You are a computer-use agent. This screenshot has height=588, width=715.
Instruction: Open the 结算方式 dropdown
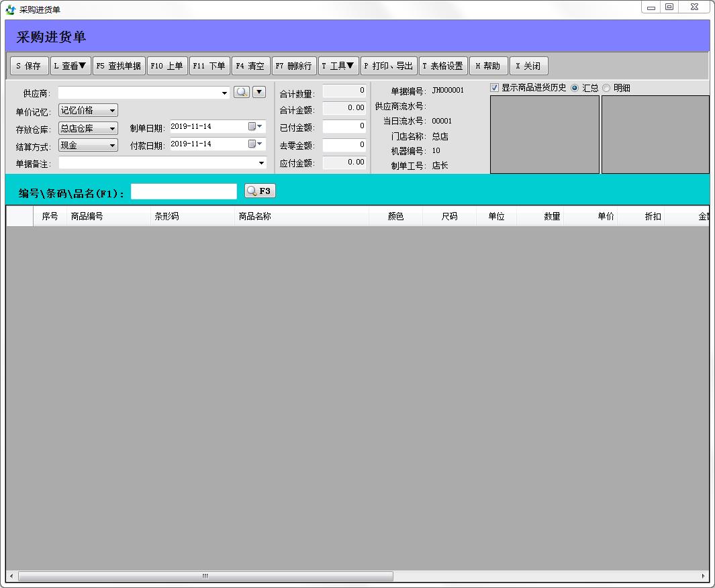tap(112, 146)
